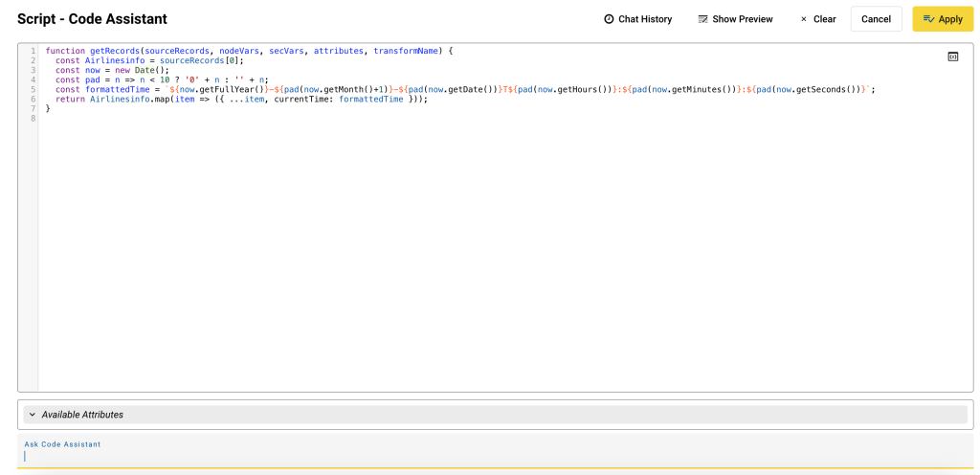
Task: Click the X icon next to Clear
Action: tap(803, 19)
